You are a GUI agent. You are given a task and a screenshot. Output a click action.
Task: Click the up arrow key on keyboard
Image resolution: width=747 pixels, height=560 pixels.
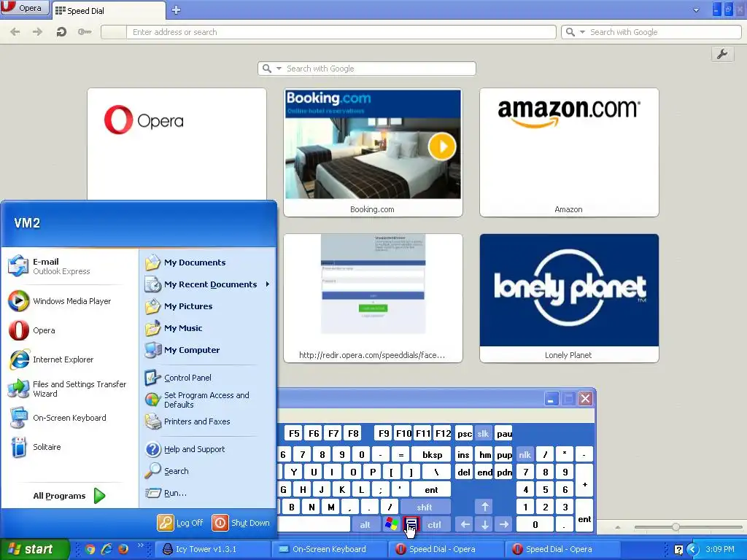tap(485, 507)
